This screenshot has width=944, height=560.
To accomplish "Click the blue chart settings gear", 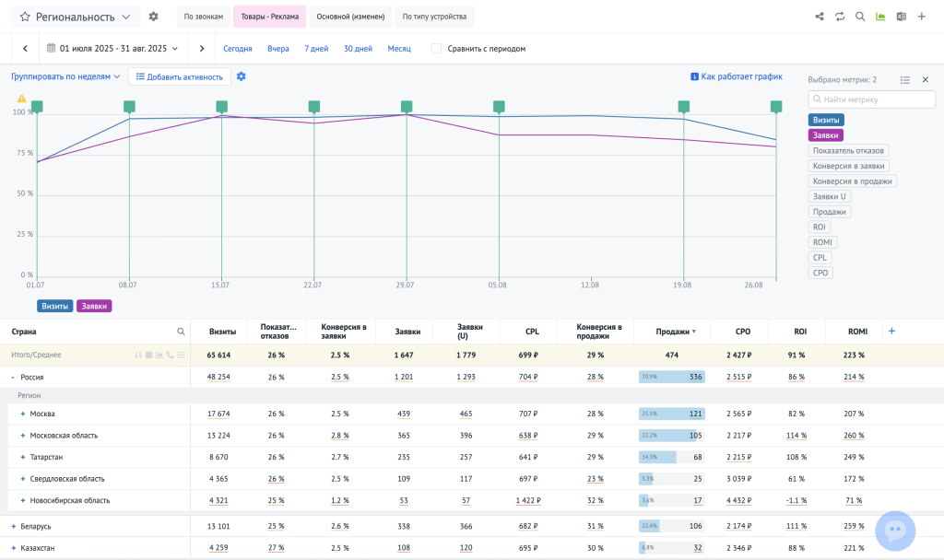I will (x=242, y=76).
